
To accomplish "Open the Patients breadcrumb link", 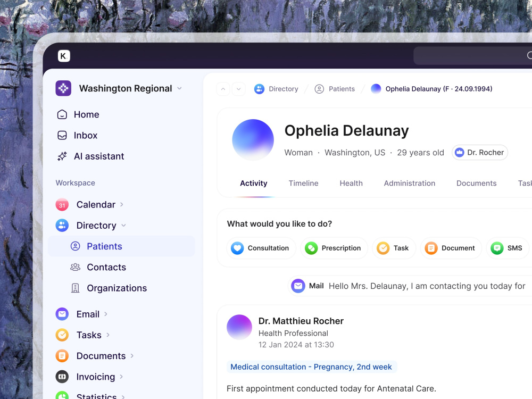I will [342, 89].
